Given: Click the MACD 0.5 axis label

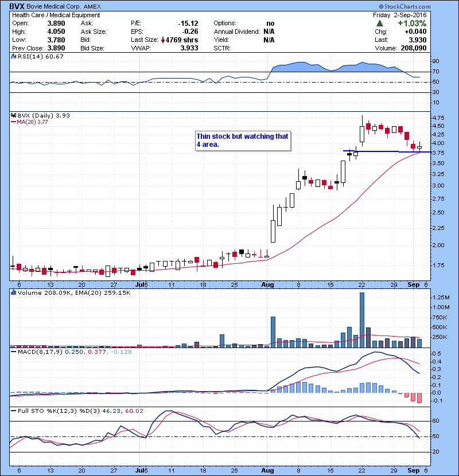Looking at the screenshot, I should pyautogui.click(x=437, y=354).
